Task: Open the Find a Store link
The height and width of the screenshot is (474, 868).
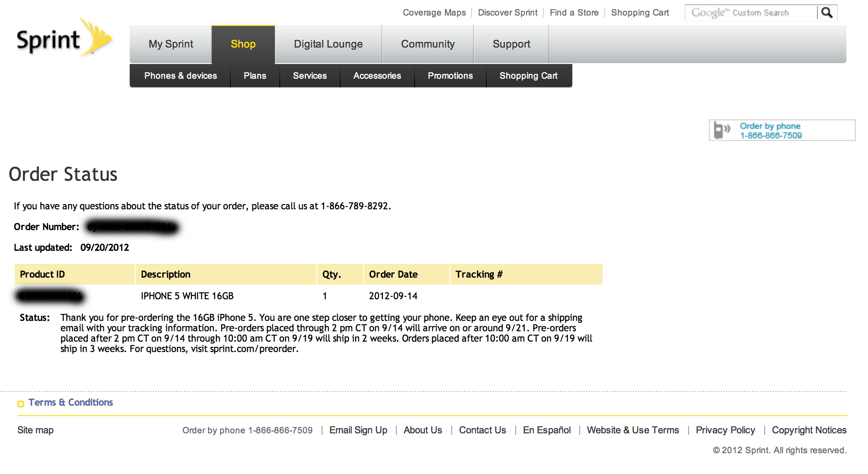Action: 574,13
